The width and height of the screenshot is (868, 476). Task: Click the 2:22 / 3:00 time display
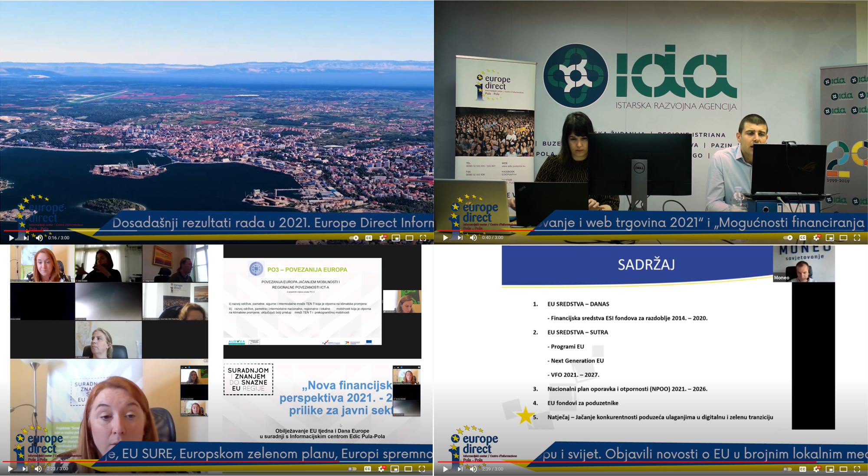57,469
